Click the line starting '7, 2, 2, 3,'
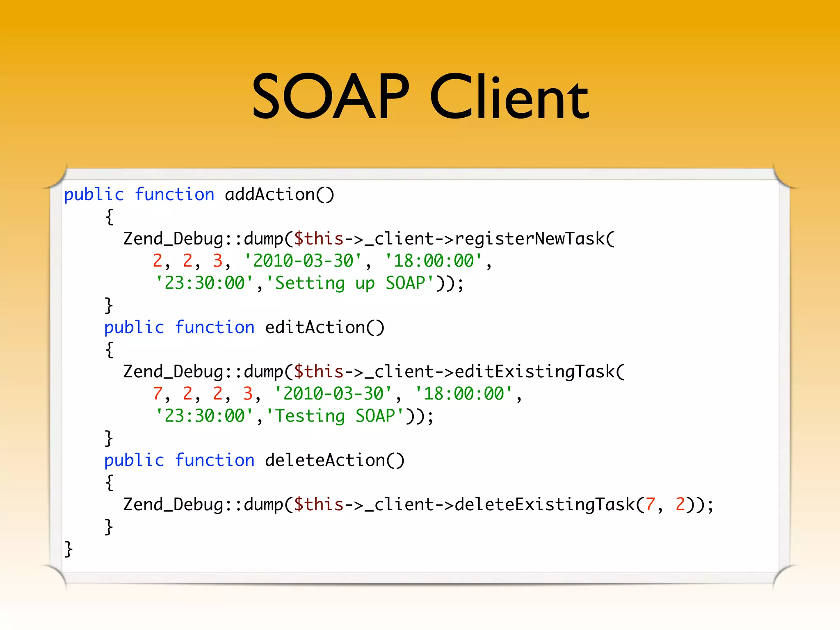Viewport: 840px width, 630px height. coord(337,394)
